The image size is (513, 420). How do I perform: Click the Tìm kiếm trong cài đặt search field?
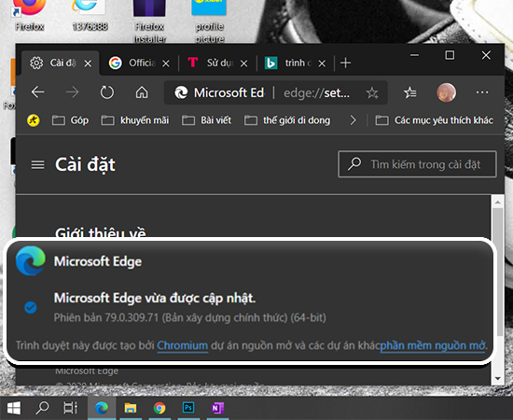coord(417,164)
